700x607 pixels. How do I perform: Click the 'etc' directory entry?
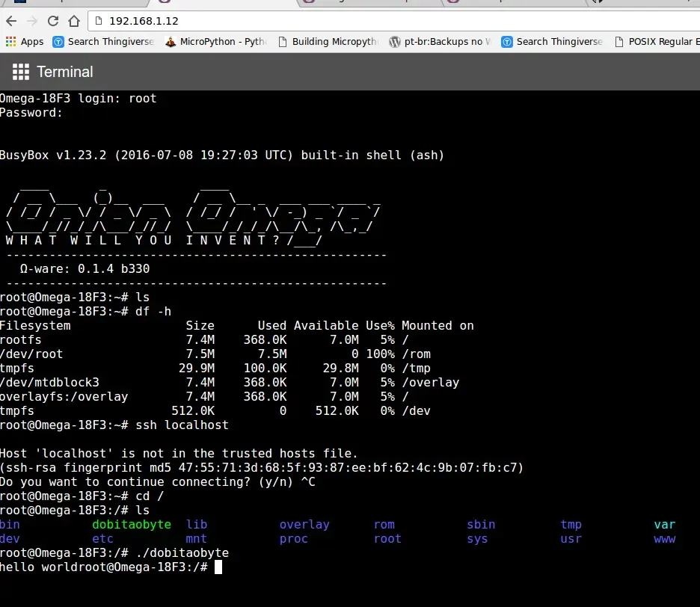(102, 539)
